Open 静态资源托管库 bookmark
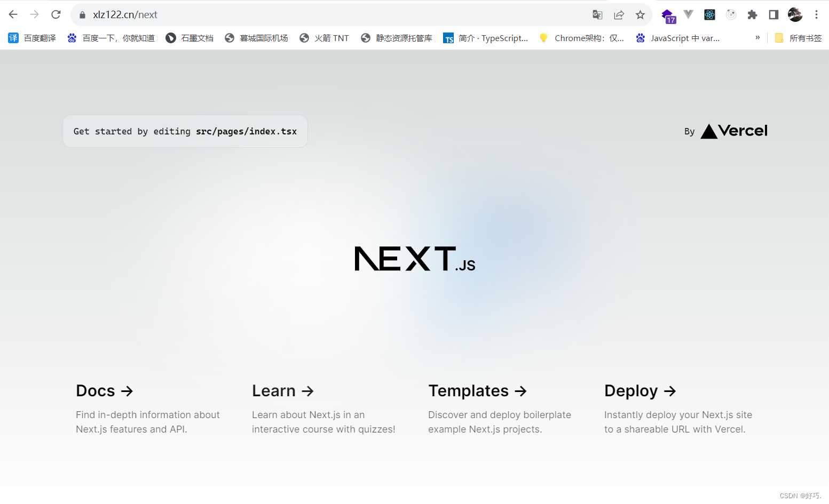 click(x=397, y=38)
